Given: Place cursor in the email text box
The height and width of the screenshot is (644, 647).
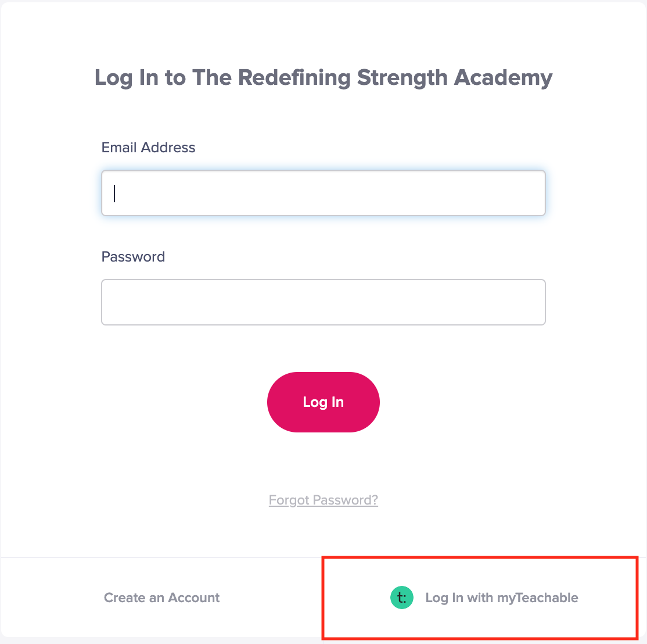Looking at the screenshot, I should [x=323, y=193].
